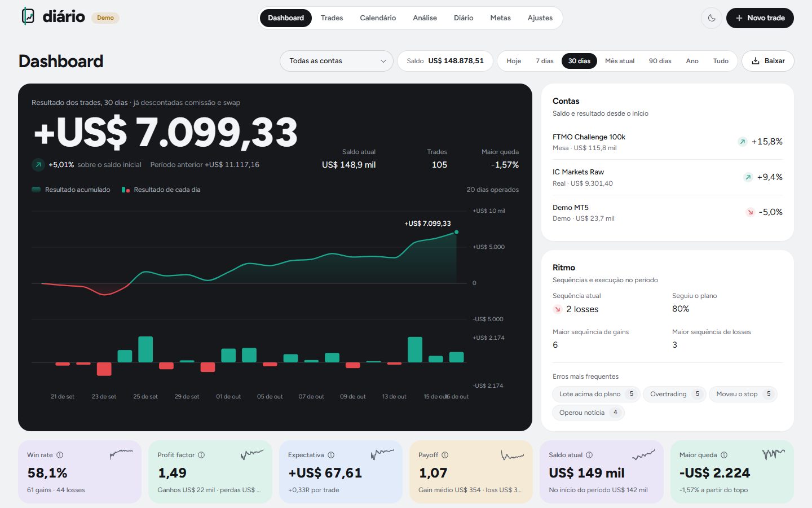The height and width of the screenshot is (508, 812).
Task: Click the Expectativa sparkline chart
Action: (x=382, y=454)
